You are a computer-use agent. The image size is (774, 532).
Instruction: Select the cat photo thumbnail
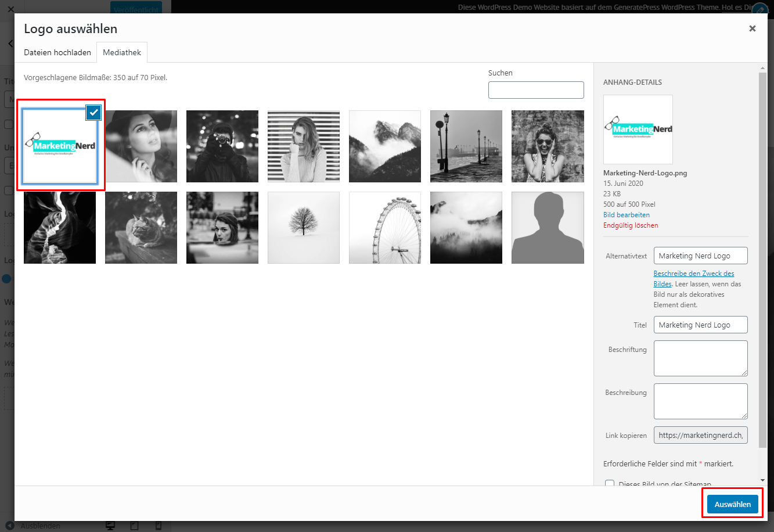pos(141,228)
